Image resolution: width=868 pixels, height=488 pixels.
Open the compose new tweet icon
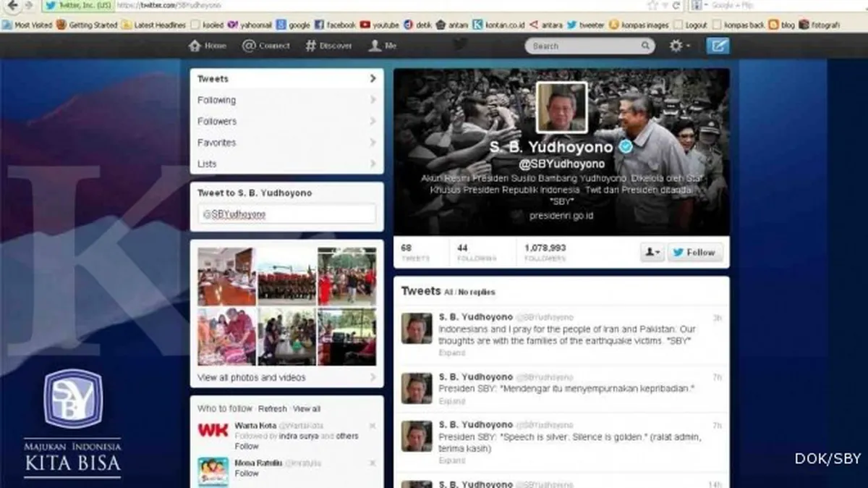(718, 46)
